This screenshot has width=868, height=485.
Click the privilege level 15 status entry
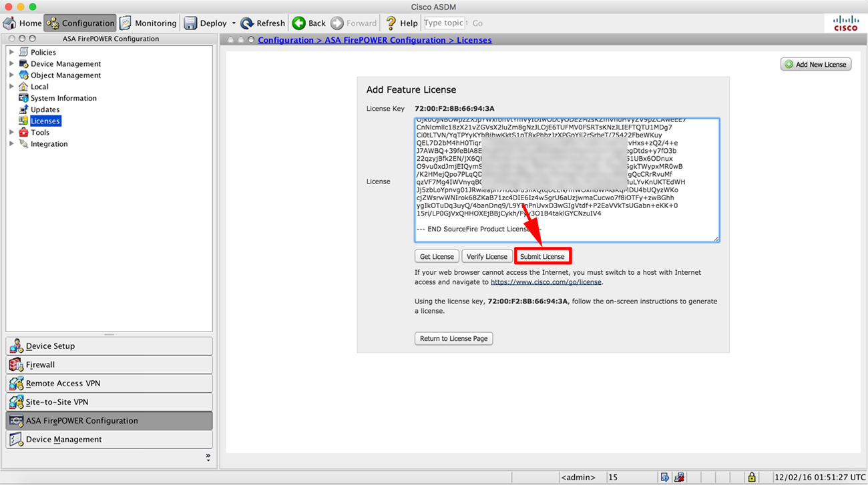613,477
